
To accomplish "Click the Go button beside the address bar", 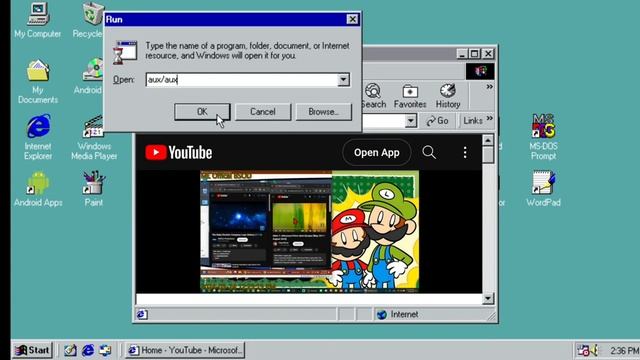I will click(437, 121).
